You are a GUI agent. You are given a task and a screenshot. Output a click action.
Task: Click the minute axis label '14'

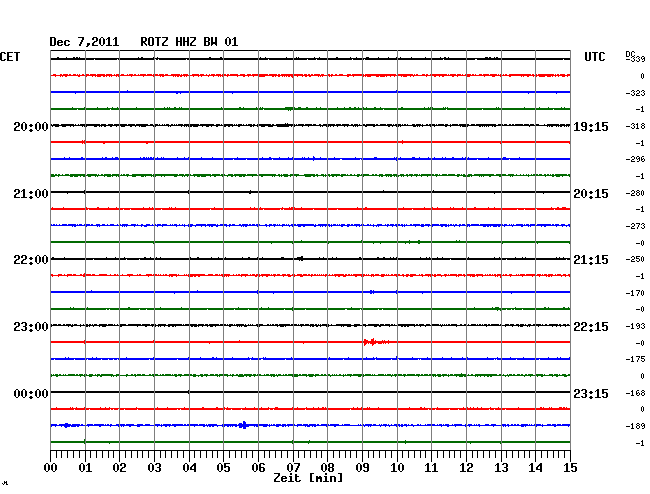[535, 468]
